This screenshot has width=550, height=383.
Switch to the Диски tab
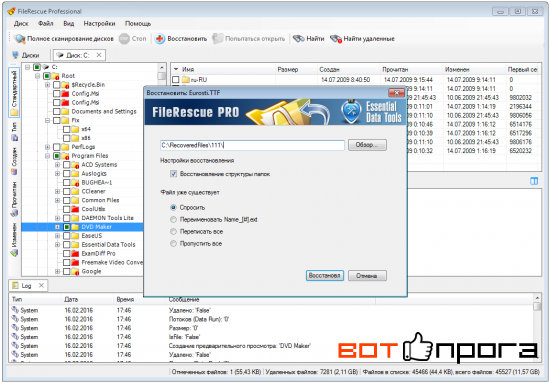[26, 55]
